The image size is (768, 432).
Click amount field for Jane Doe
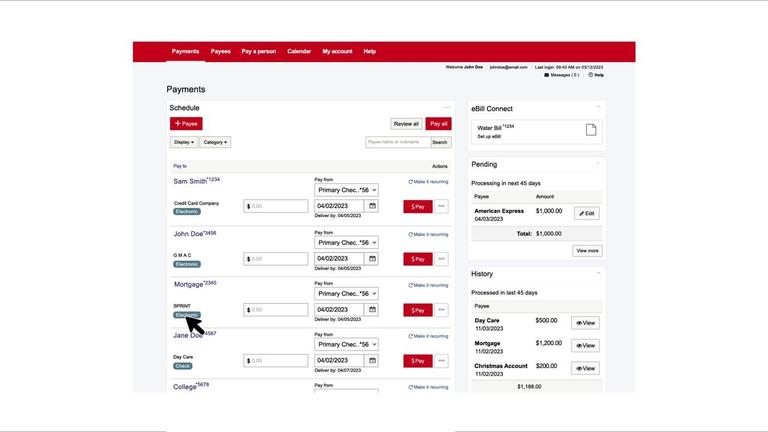click(276, 360)
